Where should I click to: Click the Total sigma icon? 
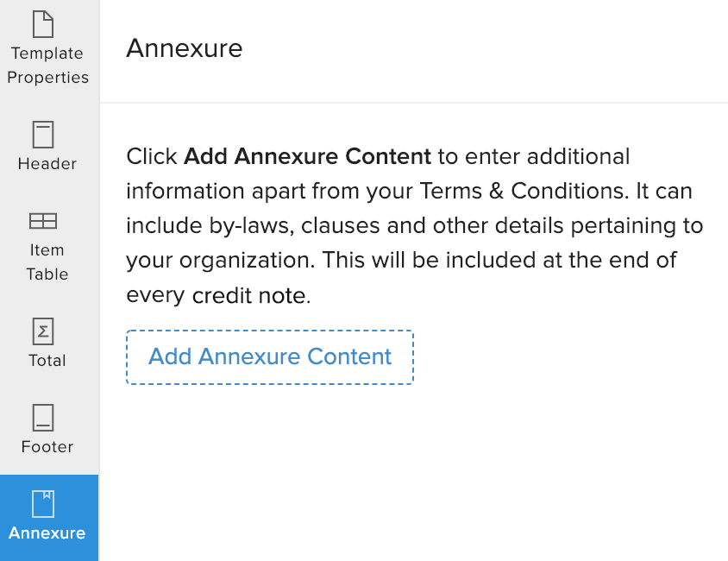tap(43, 331)
